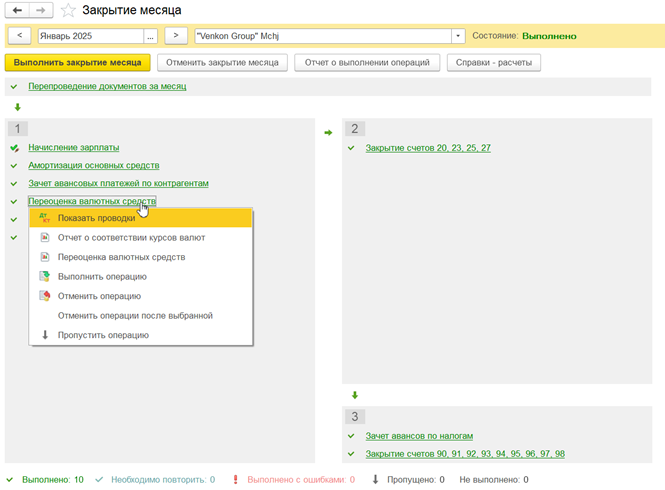Screen dimensions: 665x490
Task: Open the Начисление зарплаты link
Action: [x=73, y=147]
